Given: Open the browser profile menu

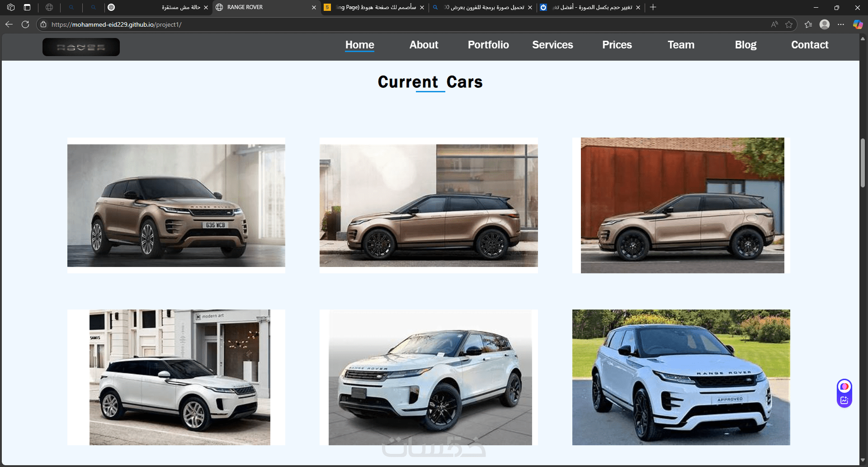Looking at the screenshot, I should (825, 24).
